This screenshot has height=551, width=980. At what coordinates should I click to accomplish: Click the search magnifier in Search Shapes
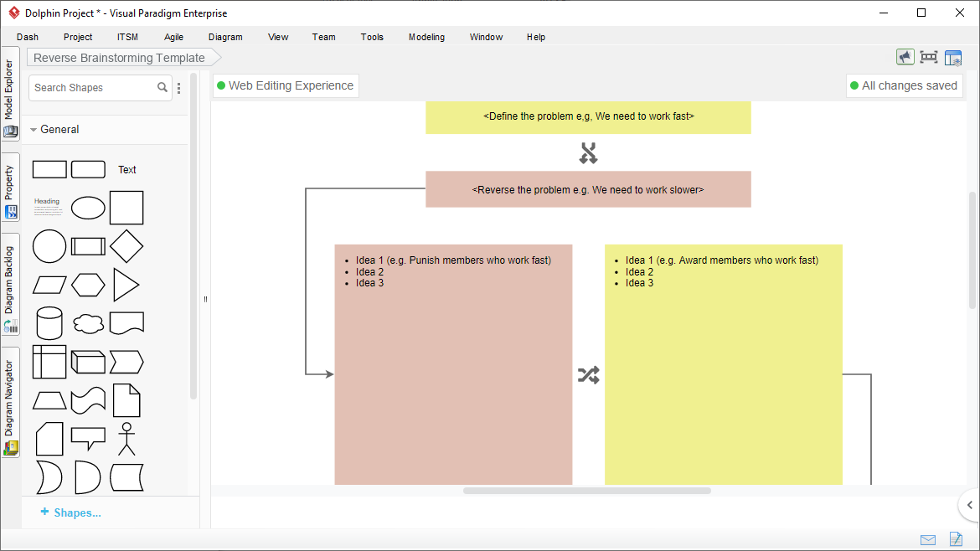coord(162,87)
